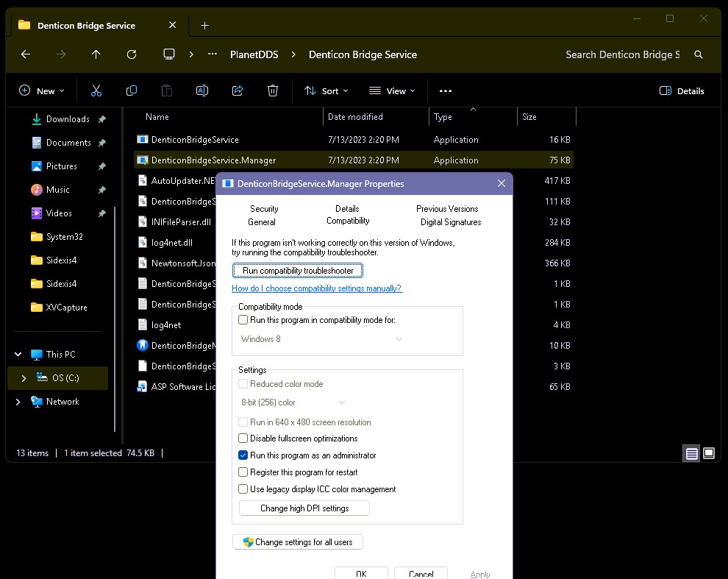This screenshot has width=728, height=579.
Task: Enable Run this program in compatibility mode
Action: (x=243, y=320)
